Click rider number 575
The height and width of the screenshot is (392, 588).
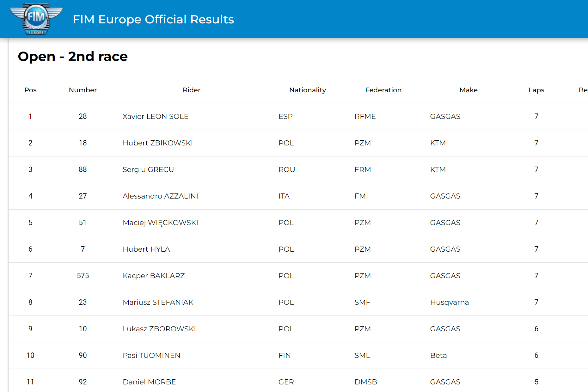tap(83, 276)
